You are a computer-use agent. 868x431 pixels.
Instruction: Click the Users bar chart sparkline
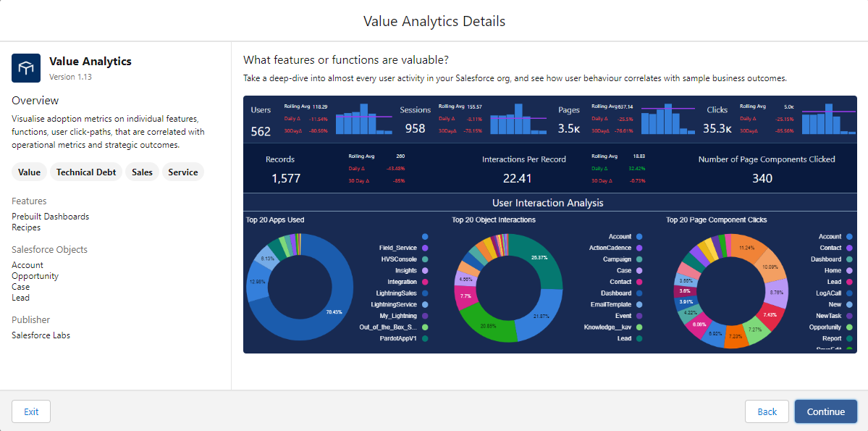click(363, 119)
